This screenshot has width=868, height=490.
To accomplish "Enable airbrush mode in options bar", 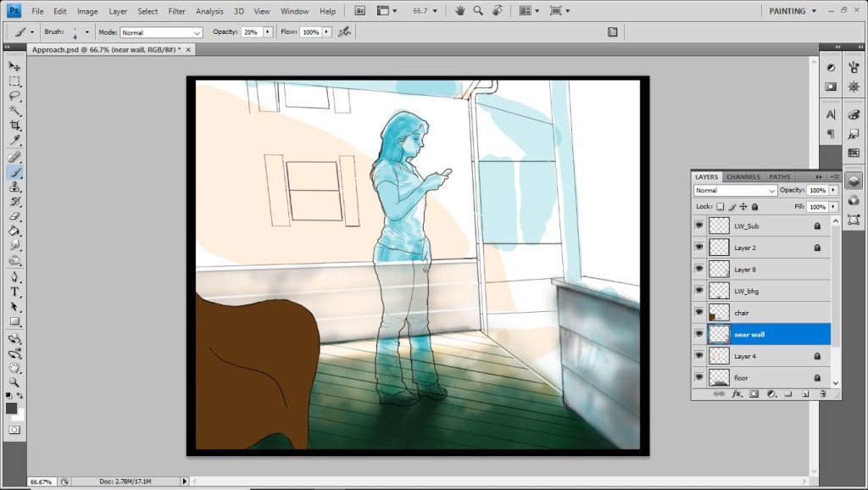I will click(344, 31).
